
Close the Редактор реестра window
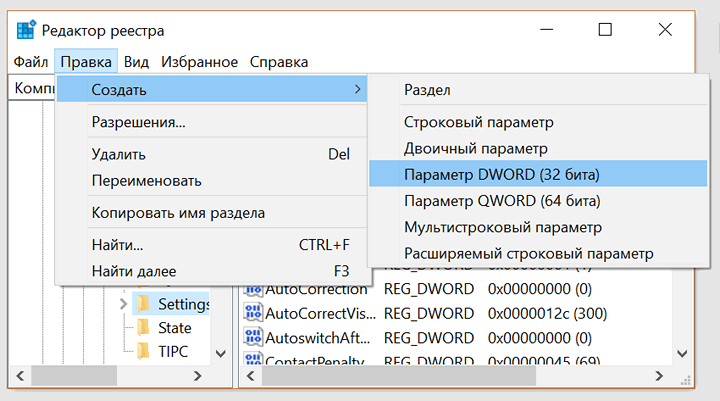click(665, 30)
